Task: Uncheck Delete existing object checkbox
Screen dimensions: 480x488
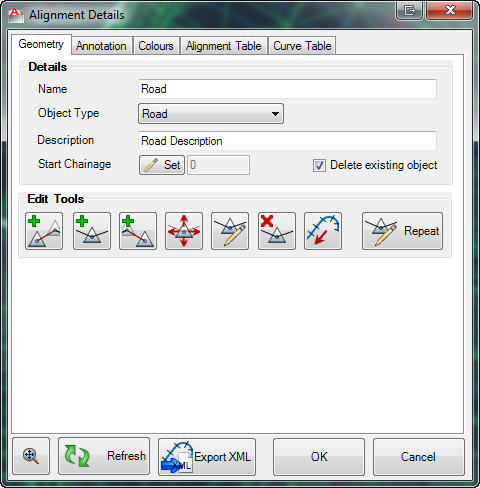Action: [319, 165]
